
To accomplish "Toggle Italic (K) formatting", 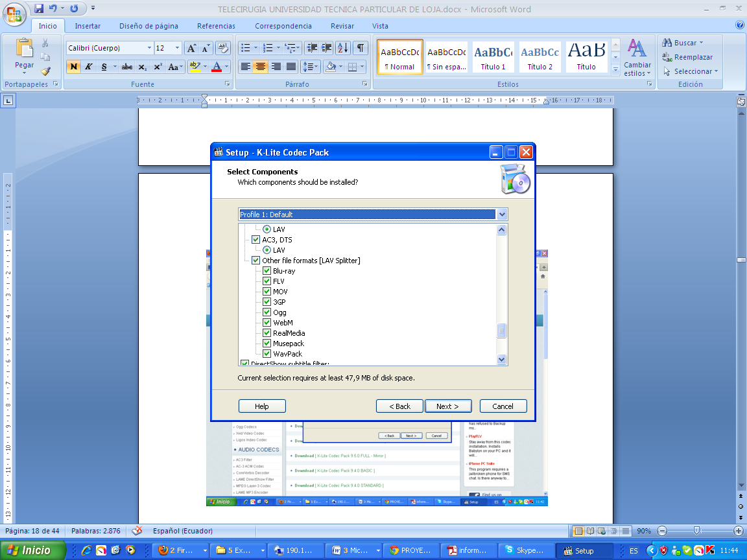I will tap(89, 67).
